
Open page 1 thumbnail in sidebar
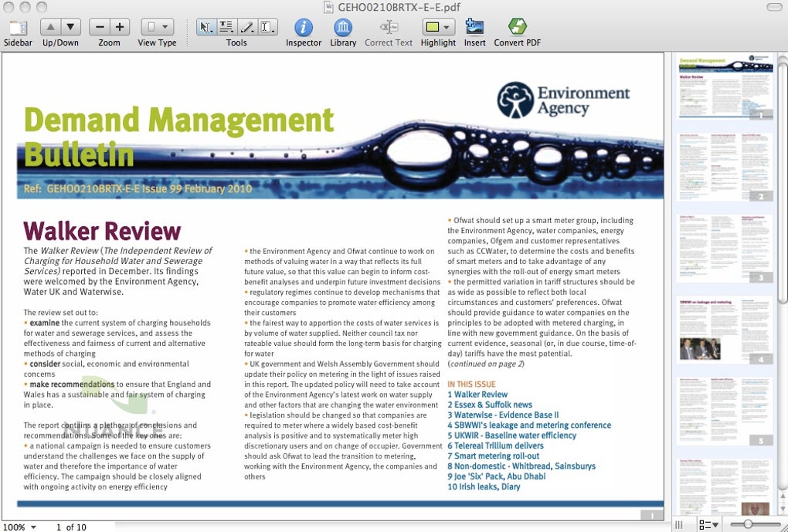pyautogui.click(x=725, y=87)
